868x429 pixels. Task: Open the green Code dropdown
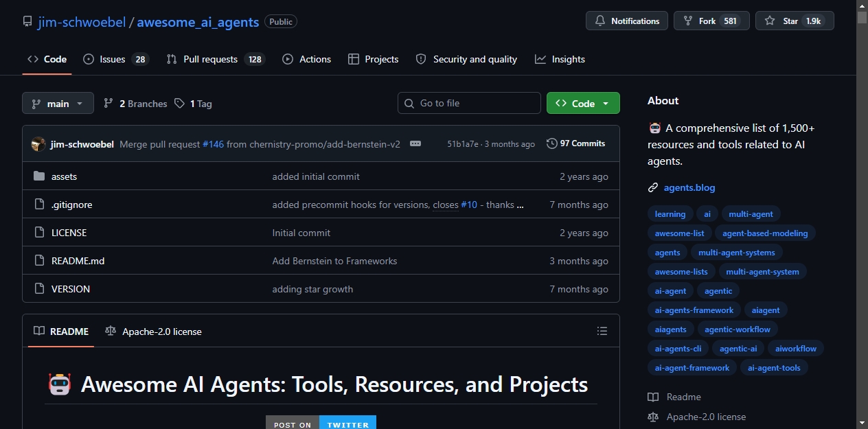[583, 104]
